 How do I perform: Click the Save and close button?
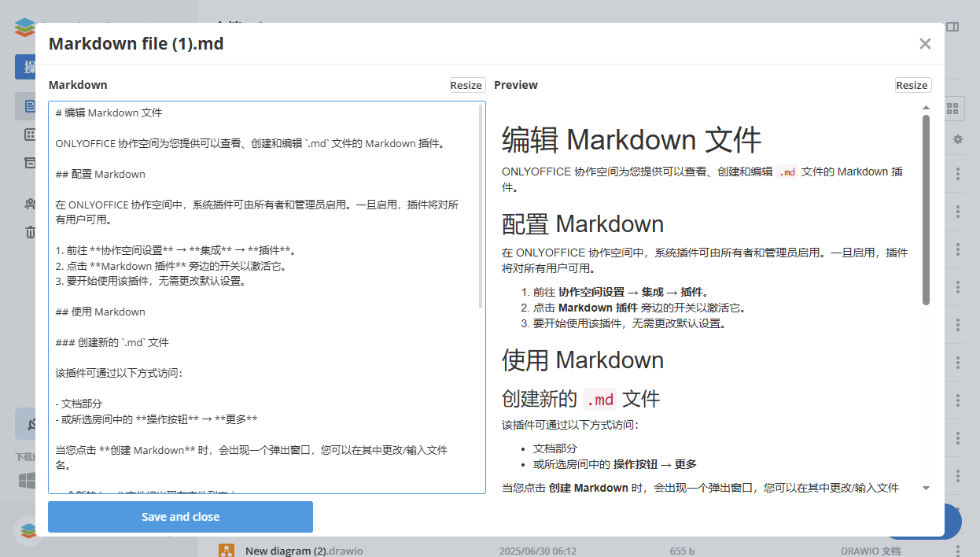(x=180, y=517)
